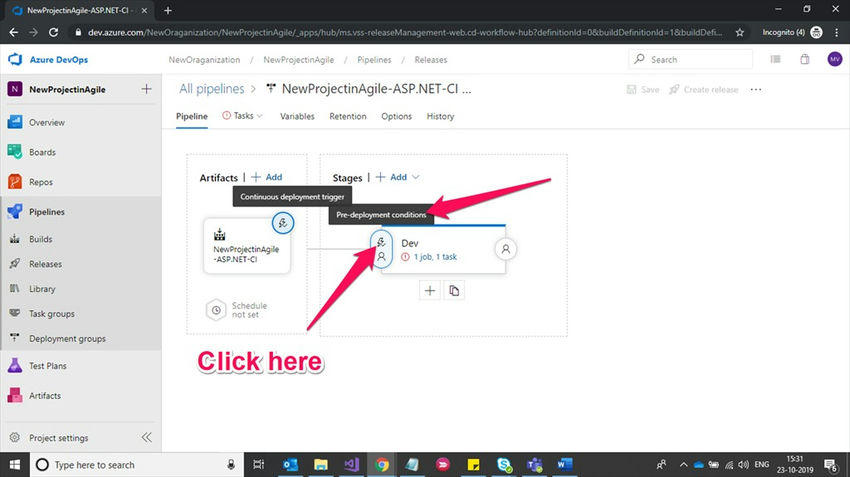This screenshot has width=850, height=477.
Task: Open the continuous deployment trigger icon
Action: click(x=283, y=223)
